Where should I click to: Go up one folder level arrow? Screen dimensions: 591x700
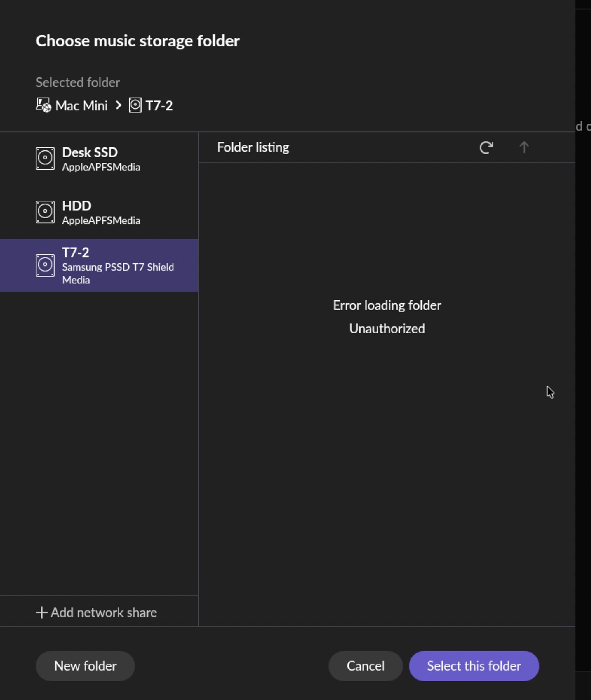(524, 148)
